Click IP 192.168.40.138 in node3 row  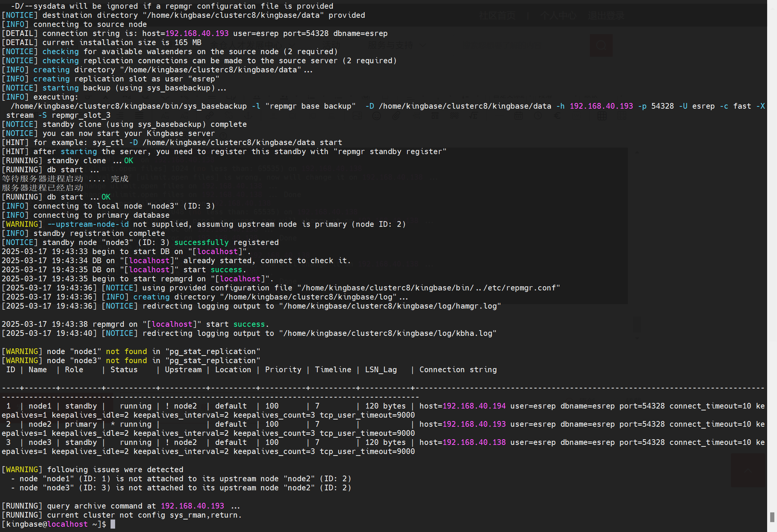pyautogui.click(x=474, y=442)
